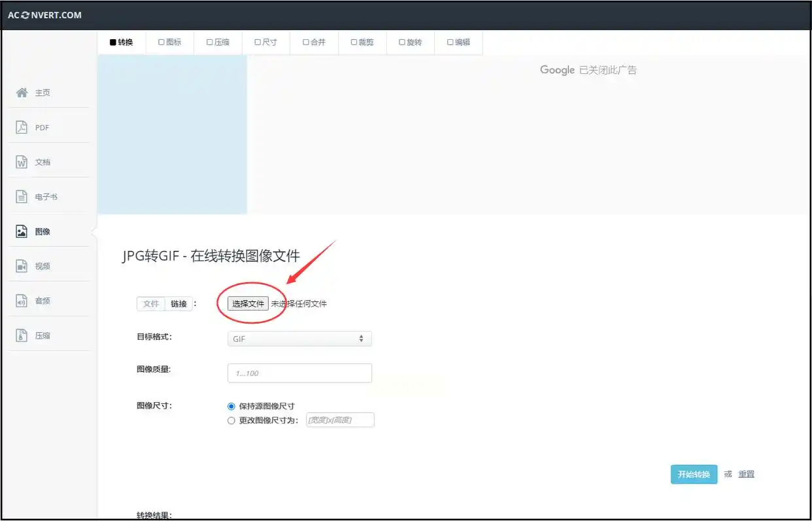812x521 pixels.
Task: Click the home icon beside 主页
Action: coord(22,93)
